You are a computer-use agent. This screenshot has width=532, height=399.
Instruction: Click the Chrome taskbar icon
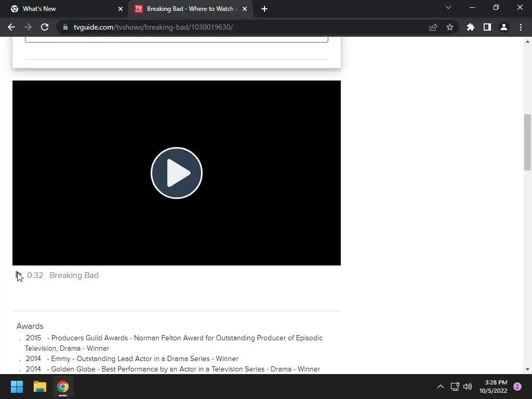pos(63,387)
